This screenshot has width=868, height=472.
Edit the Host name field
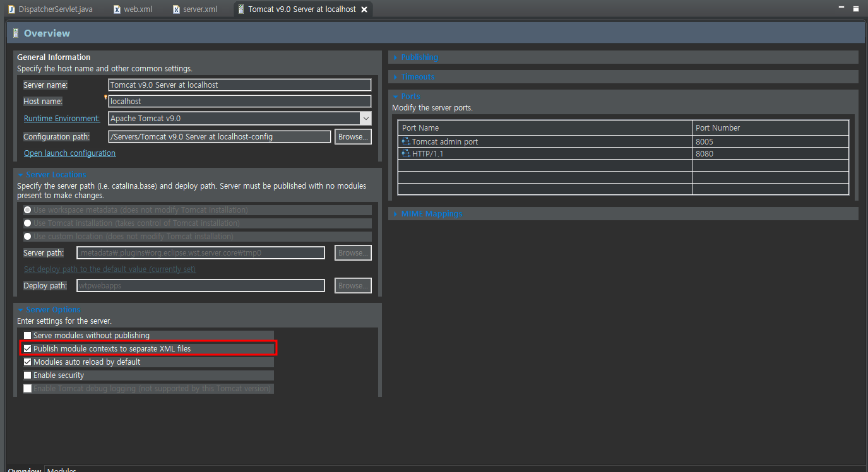pos(239,101)
